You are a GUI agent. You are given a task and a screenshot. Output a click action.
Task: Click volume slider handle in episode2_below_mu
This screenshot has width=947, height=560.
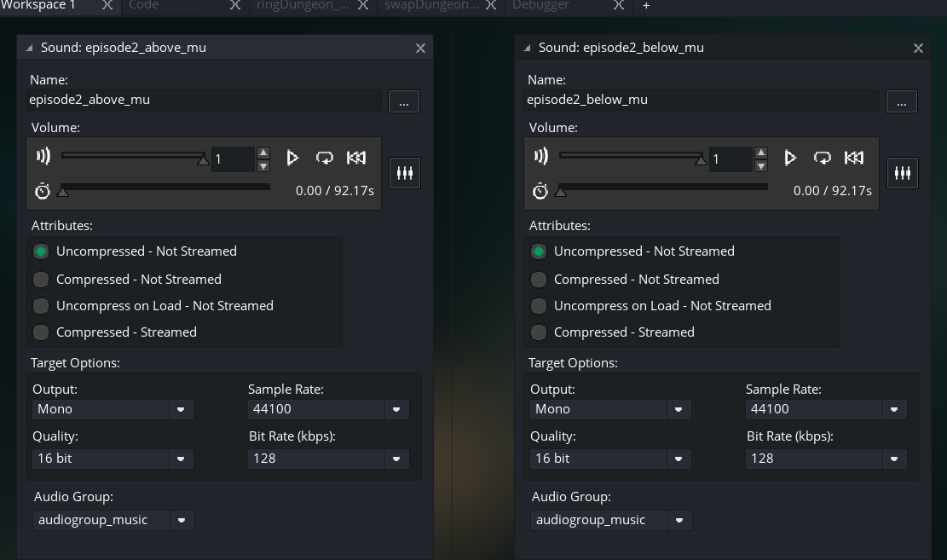click(x=701, y=160)
